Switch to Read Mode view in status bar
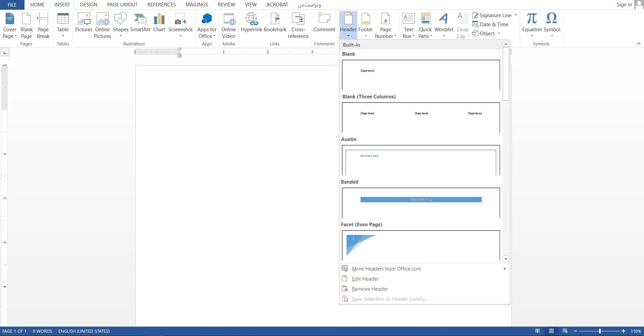 [x=537, y=331]
